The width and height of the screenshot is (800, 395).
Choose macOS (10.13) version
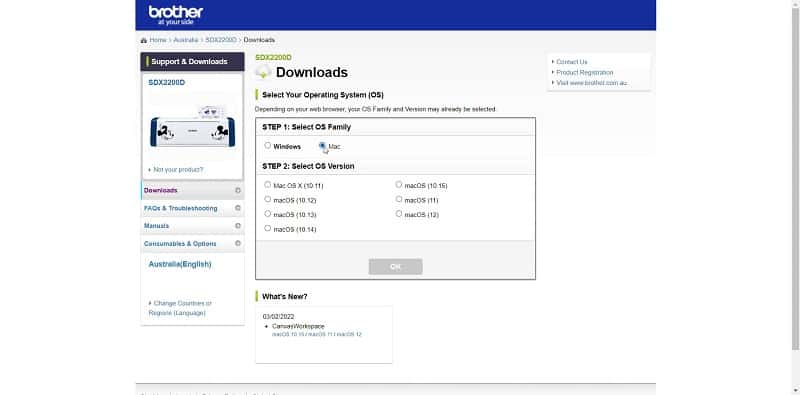click(267, 214)
